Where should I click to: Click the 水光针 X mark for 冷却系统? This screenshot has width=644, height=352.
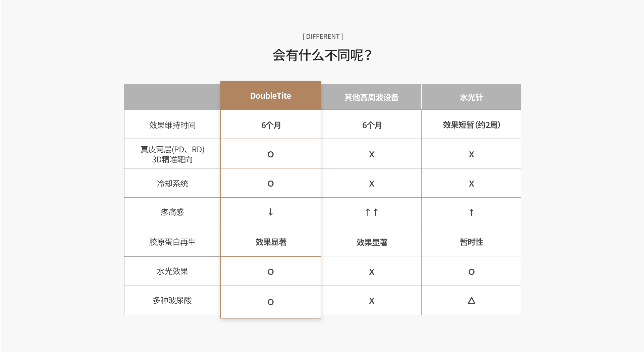coord(472,184)
